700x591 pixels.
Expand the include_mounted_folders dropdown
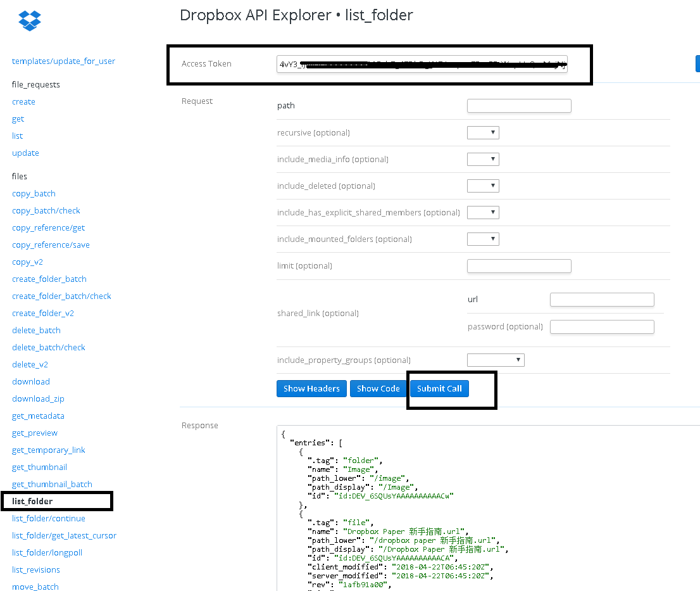click(x=483, y=239)
